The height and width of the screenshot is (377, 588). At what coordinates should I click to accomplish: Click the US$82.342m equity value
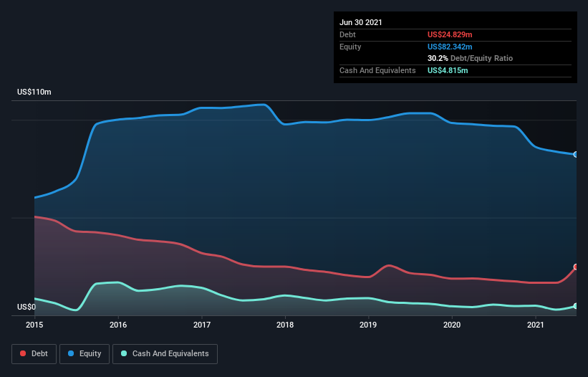coord(450,47)
